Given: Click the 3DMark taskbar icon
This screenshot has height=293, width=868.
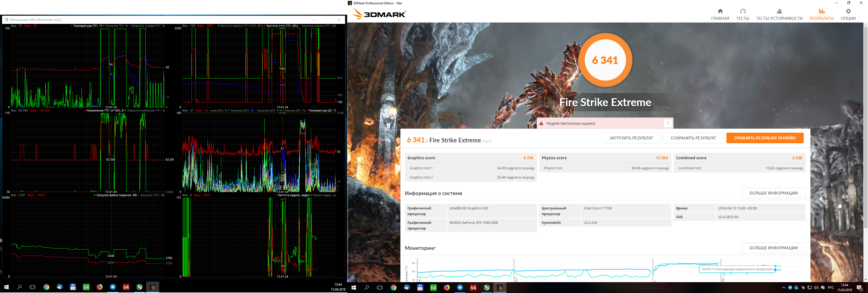Looking at the screenshot, I should (x=500, y=288).
